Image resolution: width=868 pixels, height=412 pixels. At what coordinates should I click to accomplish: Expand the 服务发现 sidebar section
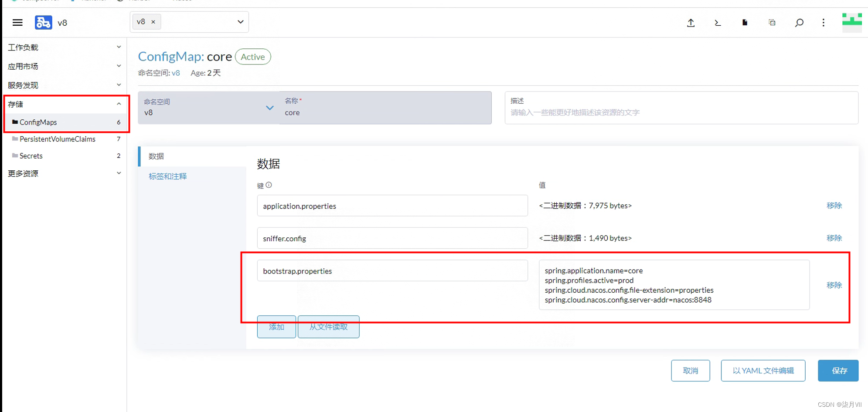64,85
